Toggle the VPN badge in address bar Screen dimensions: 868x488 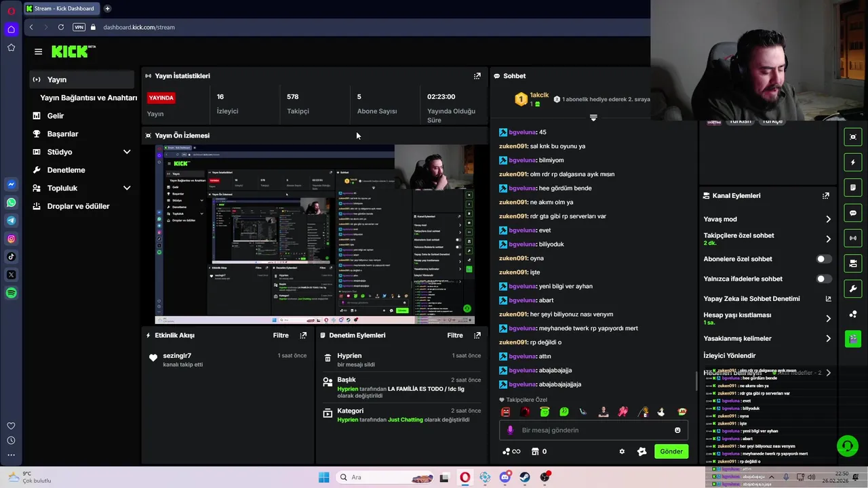pyautogui.click(x=79, y=27)
